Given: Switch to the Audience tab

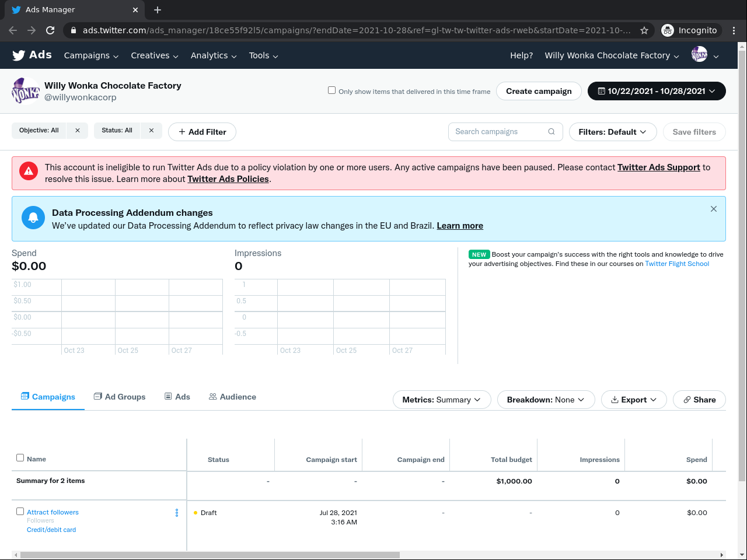Looking at the screenshot, I should (x=232, y=397).
